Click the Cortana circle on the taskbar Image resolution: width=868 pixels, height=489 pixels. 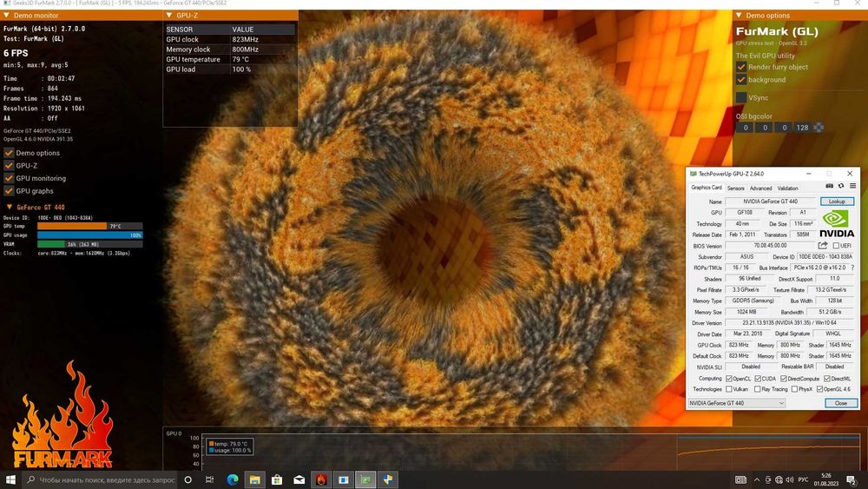(187, 479)
